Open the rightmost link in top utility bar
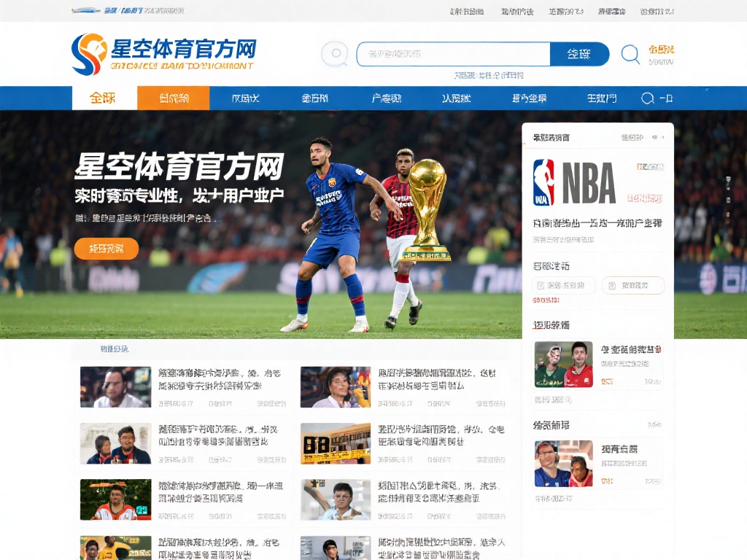747x560 pixels. 657,11
